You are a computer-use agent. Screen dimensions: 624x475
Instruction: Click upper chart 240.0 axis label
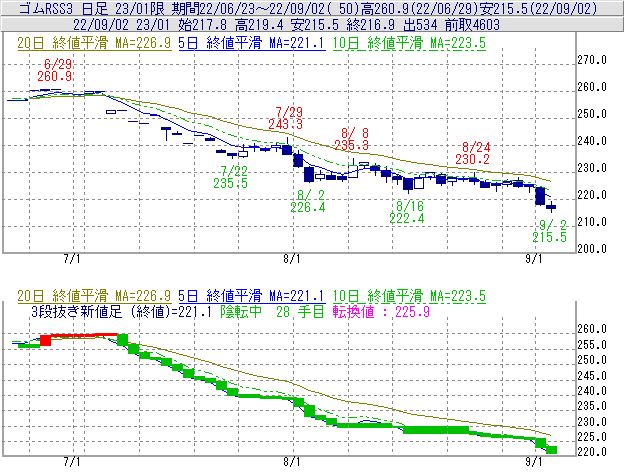592,141
